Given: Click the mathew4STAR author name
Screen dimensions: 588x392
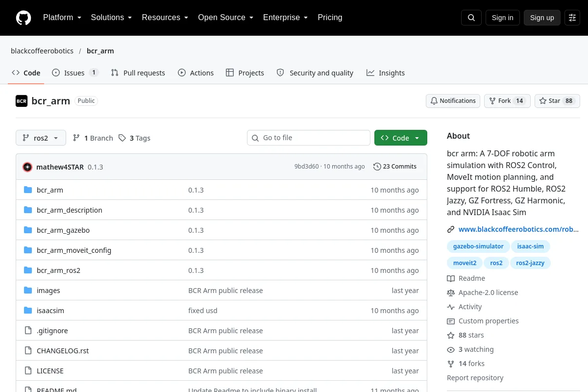Looking at the screenshot, I should (60, 167).
